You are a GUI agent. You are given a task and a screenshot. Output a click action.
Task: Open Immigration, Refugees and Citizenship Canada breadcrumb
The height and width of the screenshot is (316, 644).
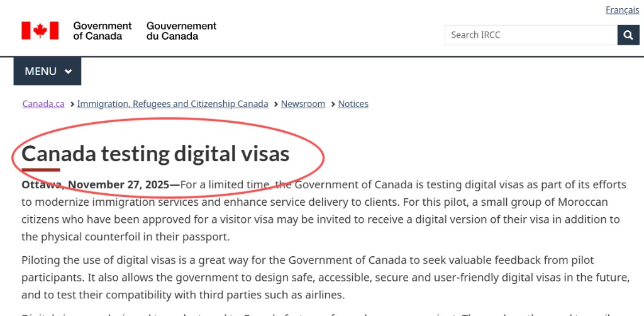(x=172, y=104)
